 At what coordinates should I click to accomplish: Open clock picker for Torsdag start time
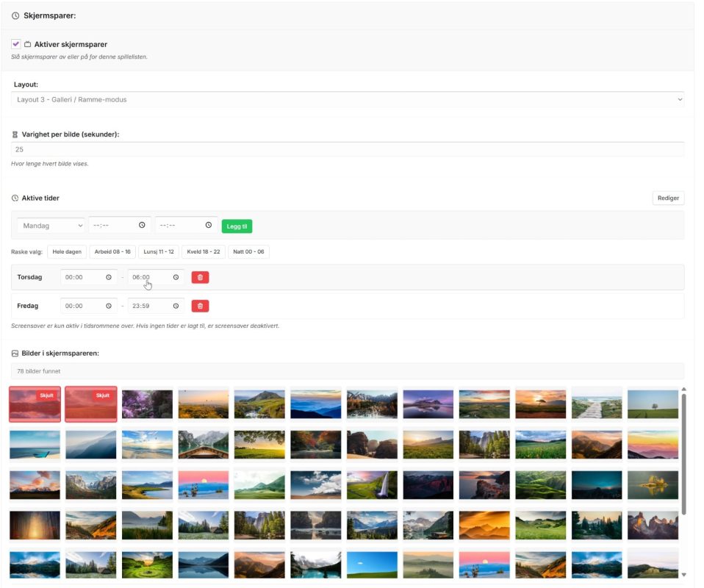pyautogui.click(x=109, y=278)
